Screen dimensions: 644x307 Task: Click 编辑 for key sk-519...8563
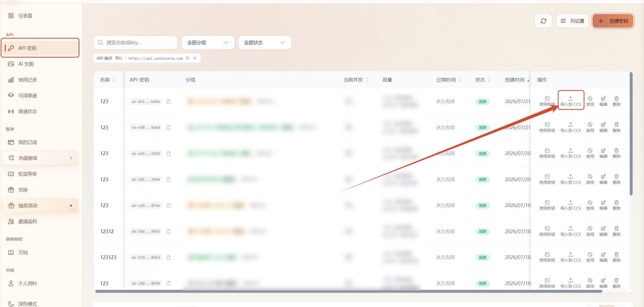pos(603,257)
